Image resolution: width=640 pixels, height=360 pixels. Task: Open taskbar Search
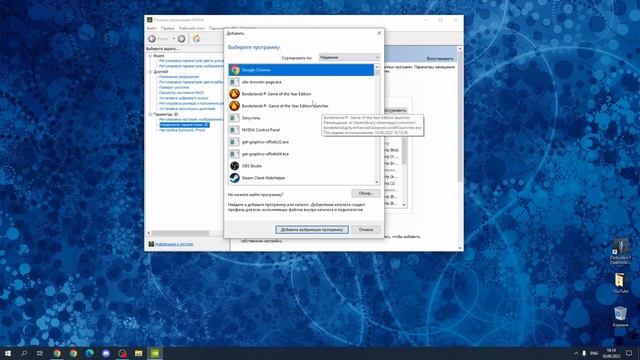click(x=24, y=353)
